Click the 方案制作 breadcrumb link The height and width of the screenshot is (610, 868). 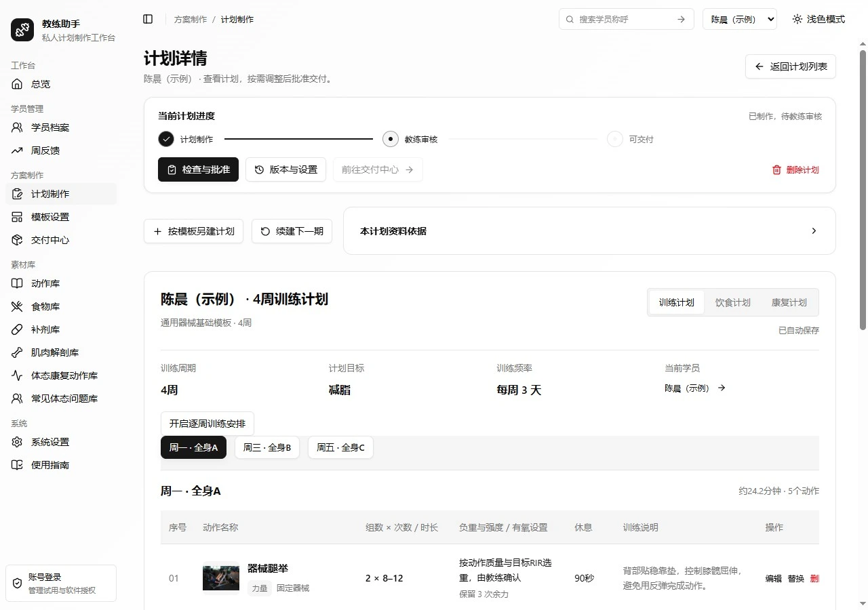point(191,19)
